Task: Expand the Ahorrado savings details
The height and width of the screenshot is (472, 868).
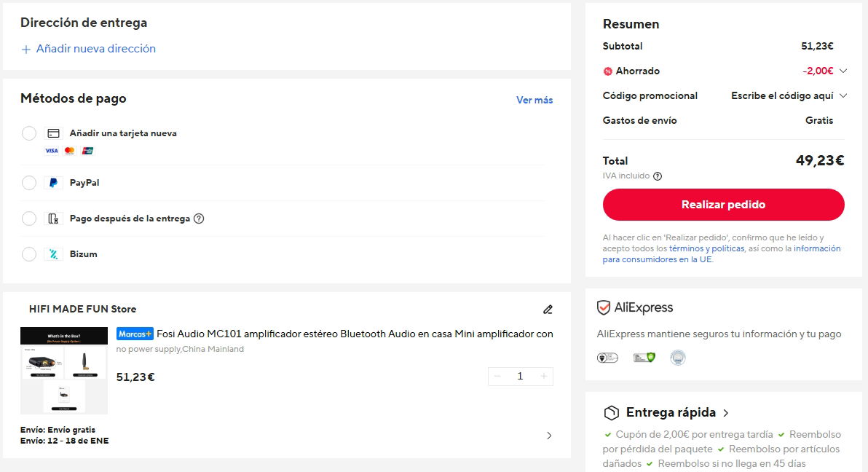Action: point(843,71)
